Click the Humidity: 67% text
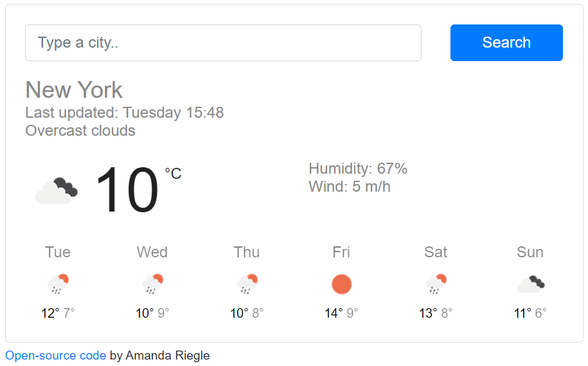This screenshot has width=588, height=366. 358,169
